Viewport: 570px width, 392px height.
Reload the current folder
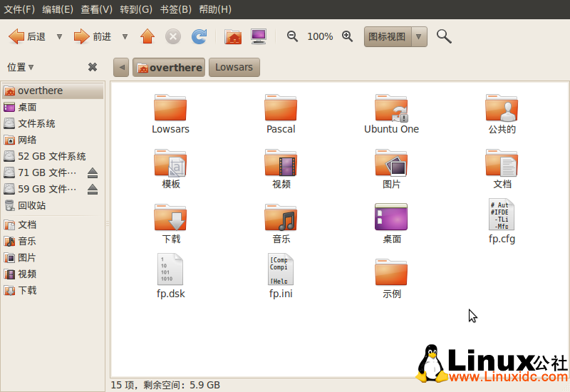click(199, 37)
